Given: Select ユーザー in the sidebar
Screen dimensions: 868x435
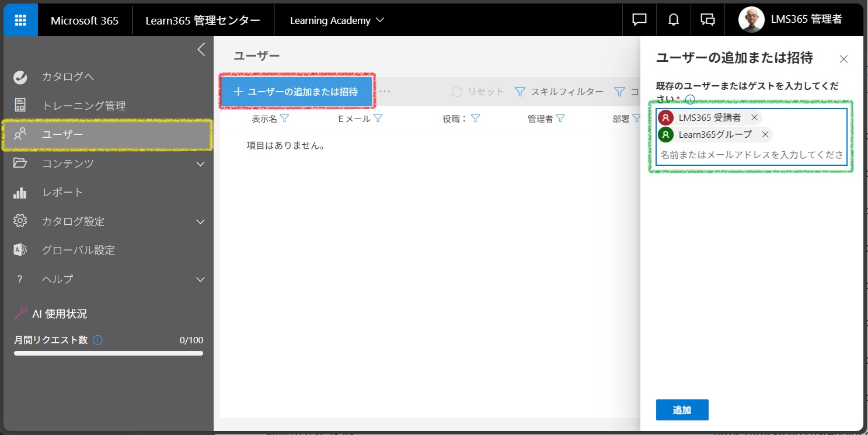Looking at the screenshot, I should [x=107, y=135].
